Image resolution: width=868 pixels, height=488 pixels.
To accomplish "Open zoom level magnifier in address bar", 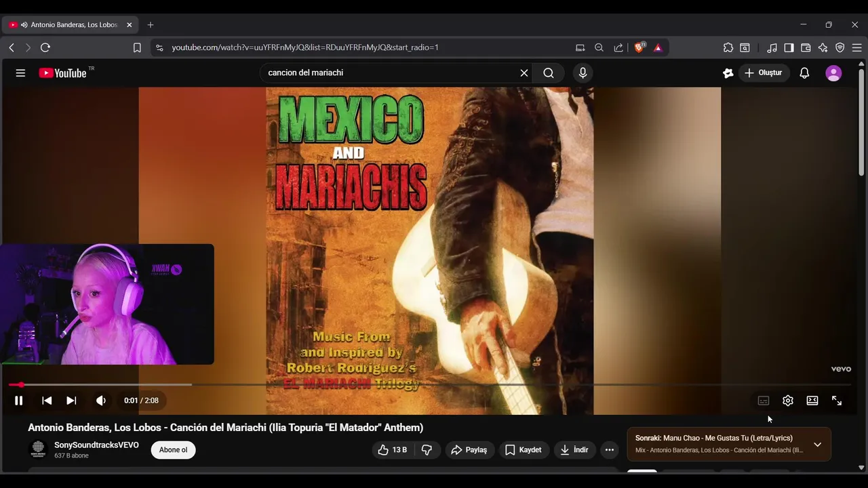I will (599, 47).
